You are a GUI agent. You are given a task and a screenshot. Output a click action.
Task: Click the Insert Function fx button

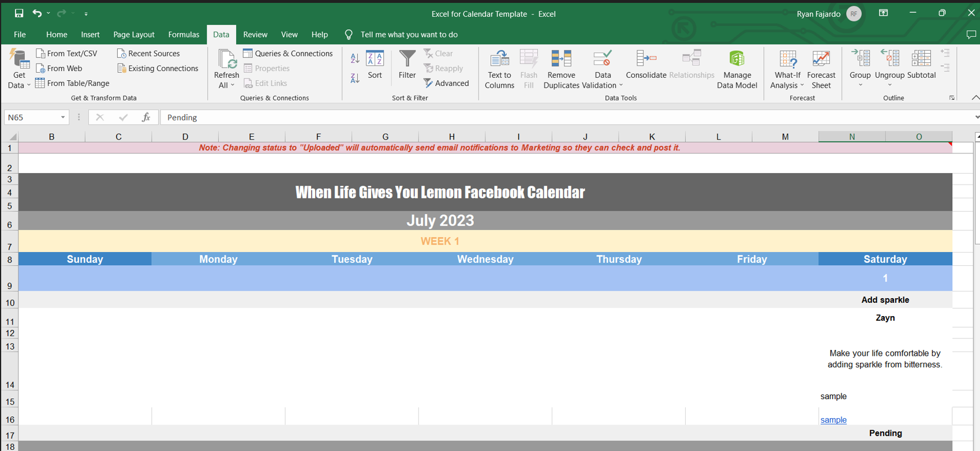tap(146, 117)
